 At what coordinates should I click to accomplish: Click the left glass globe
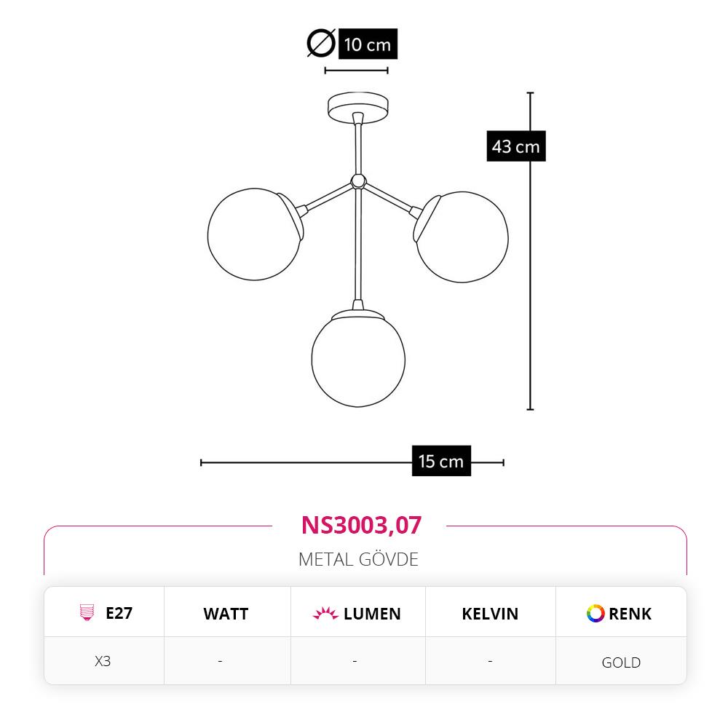tap(254, 234)
